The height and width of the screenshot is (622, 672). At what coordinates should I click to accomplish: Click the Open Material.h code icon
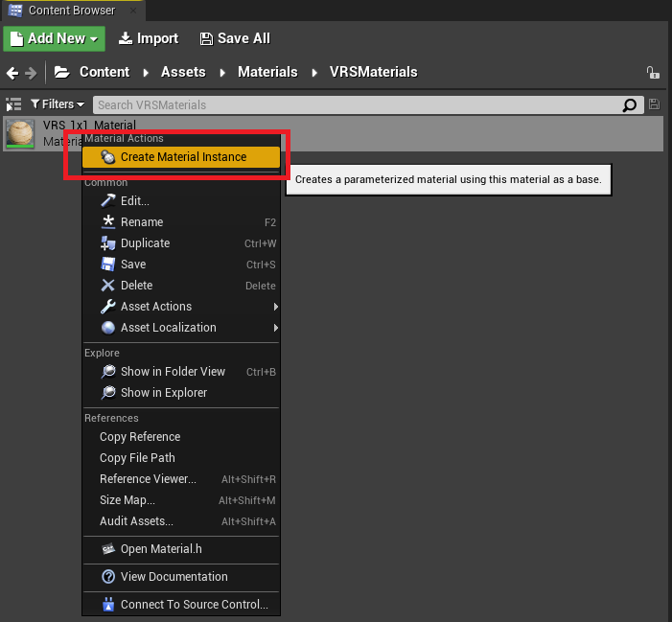click(x=108, y=549)
